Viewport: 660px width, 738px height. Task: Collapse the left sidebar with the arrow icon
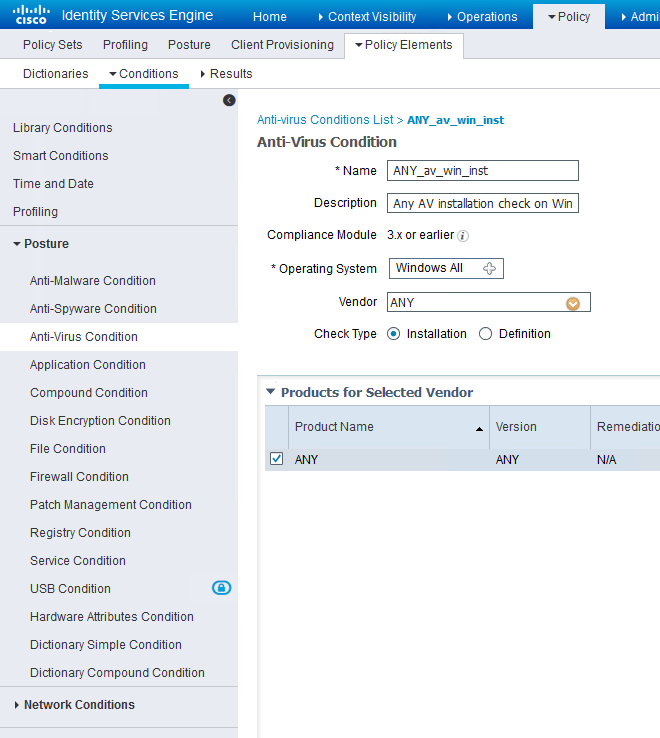pyautogui.click(x=229, y=100)
